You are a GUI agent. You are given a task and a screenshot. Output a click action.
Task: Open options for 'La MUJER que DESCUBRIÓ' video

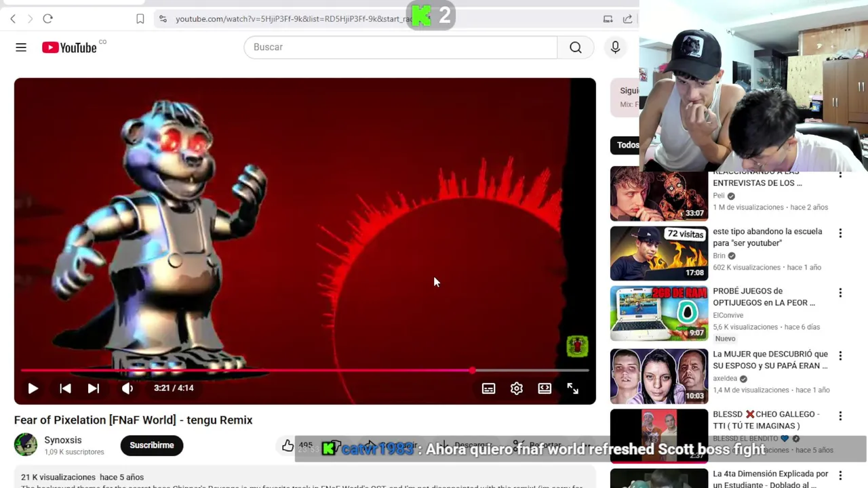click(840, 356)
